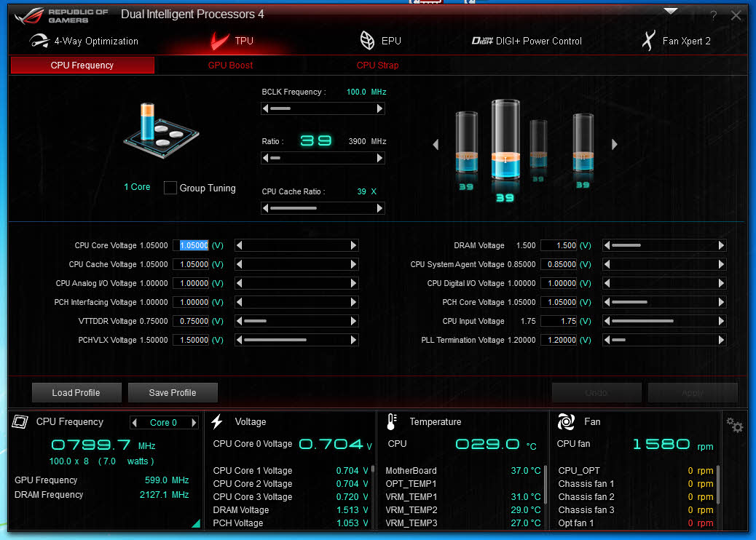756x540 pixels.
Task: Switch to the CPU Strap tab
Action: tap(377, 65)
